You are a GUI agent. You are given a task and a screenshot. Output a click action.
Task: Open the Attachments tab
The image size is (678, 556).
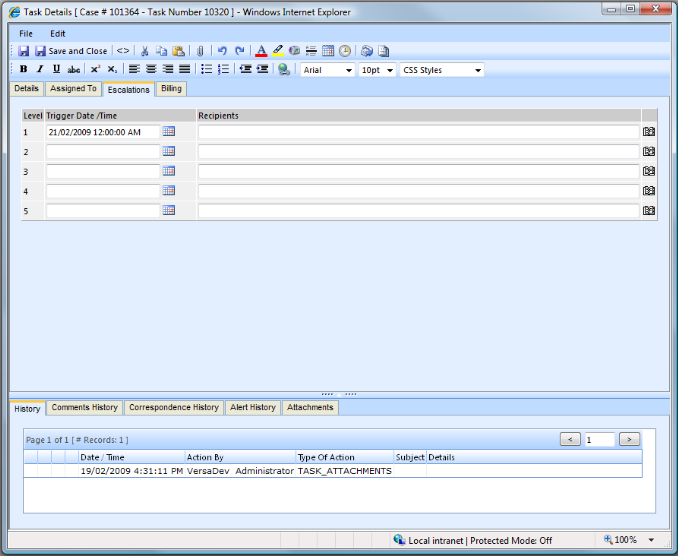[x=310, y=407]
